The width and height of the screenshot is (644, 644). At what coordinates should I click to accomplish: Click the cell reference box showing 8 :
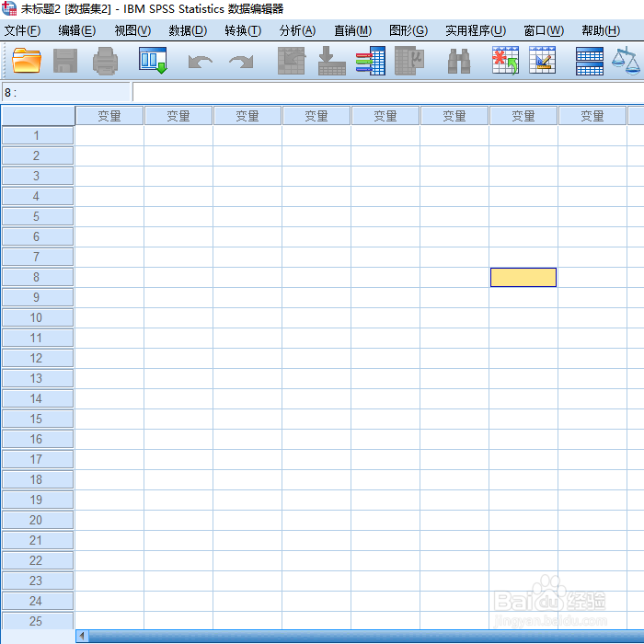coord(65,92)
